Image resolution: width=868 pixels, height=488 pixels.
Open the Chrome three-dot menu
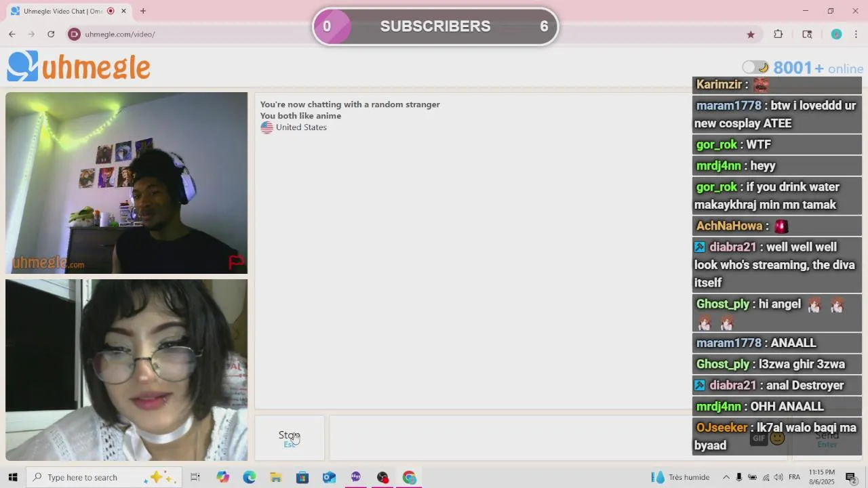856,34
